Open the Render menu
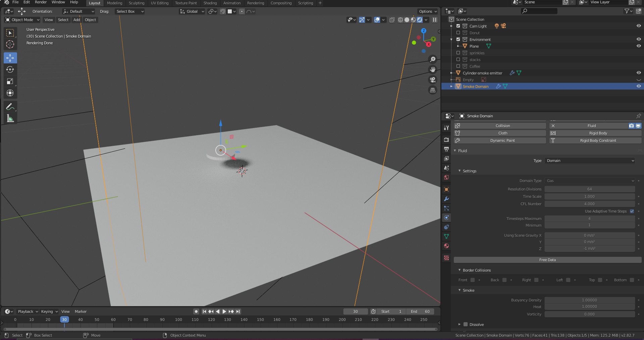Image resolution: width=644 pixels, height=340 pixels. [x=41, y=3]
